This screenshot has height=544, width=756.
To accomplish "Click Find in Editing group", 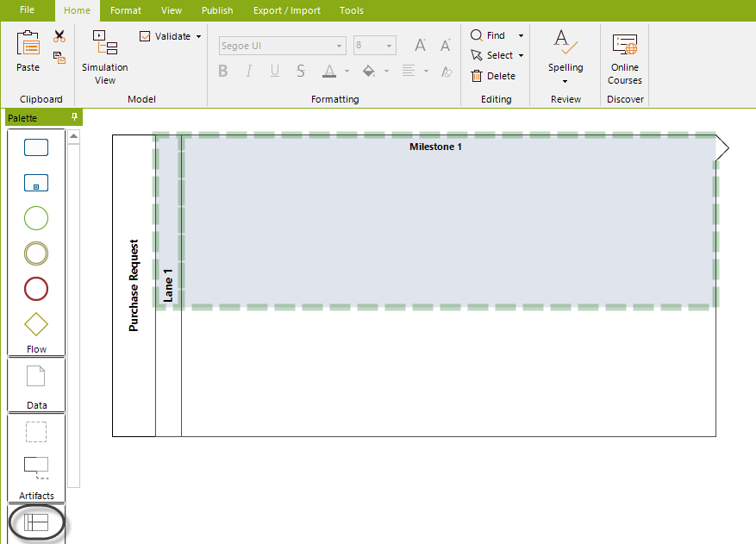I will click(488, 35).
